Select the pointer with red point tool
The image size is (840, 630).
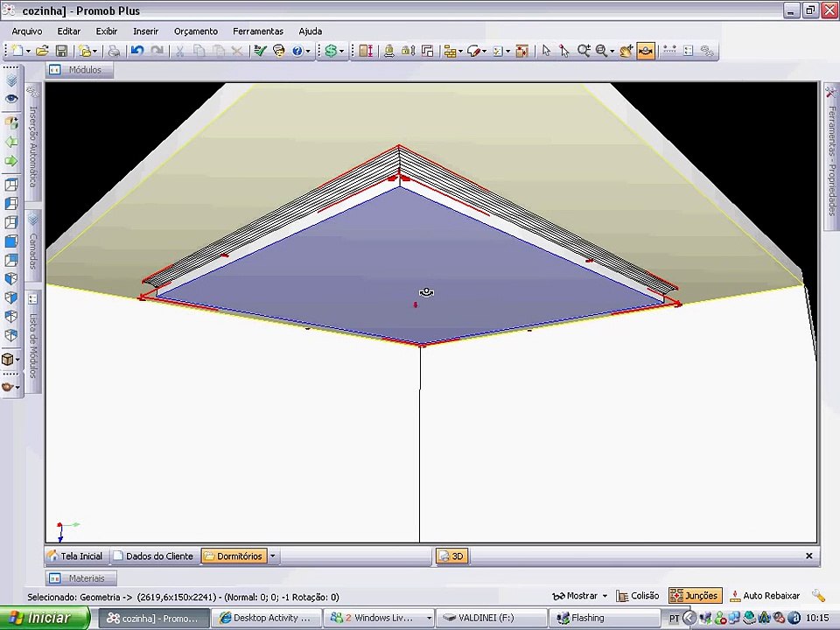point(564,51)
